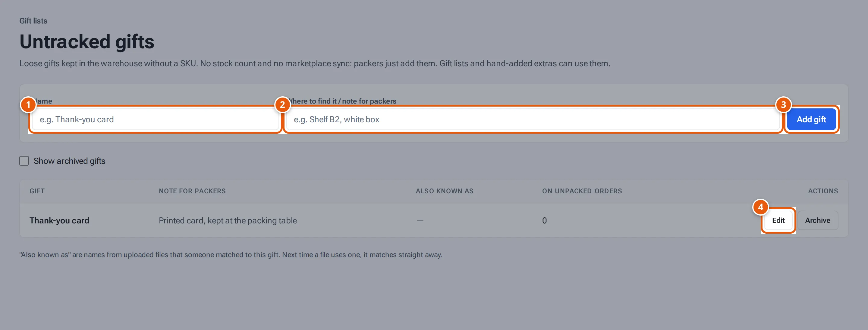Screen dimensions: 868x330
Task: Click the note for packers input field
Action: 533,119
